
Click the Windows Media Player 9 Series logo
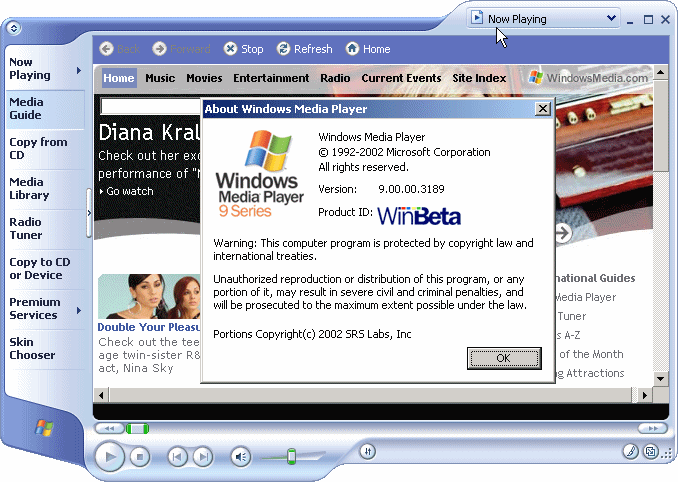coord(260,173)
